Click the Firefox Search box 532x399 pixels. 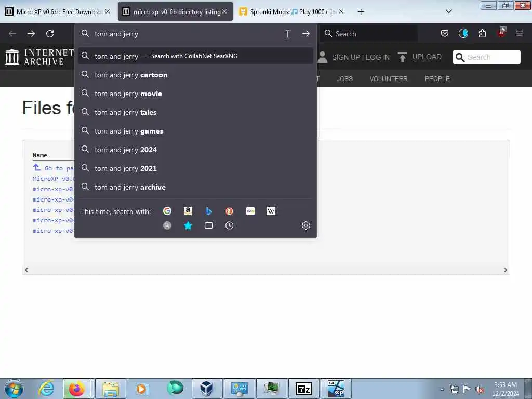pos(369,34)
